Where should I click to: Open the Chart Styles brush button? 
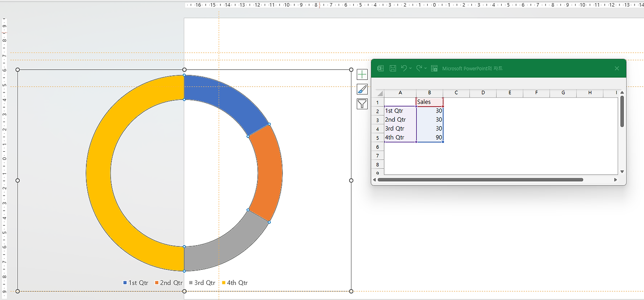tap(362, 89)
